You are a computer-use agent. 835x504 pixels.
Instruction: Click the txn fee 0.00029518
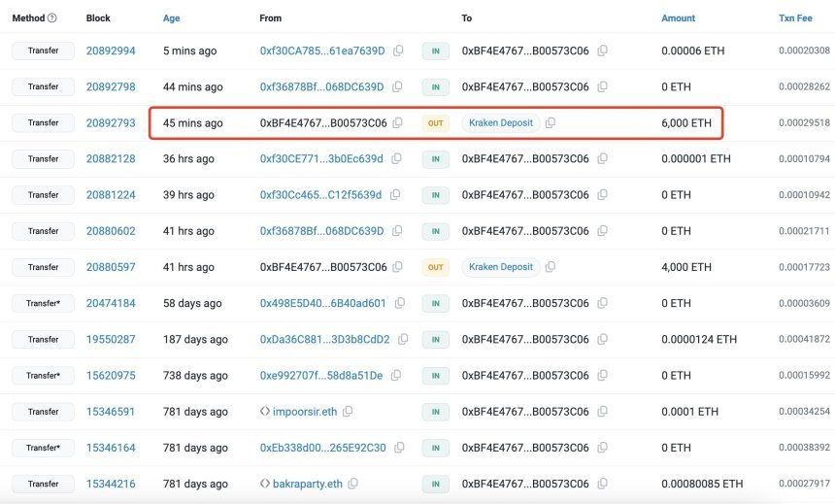804,122
